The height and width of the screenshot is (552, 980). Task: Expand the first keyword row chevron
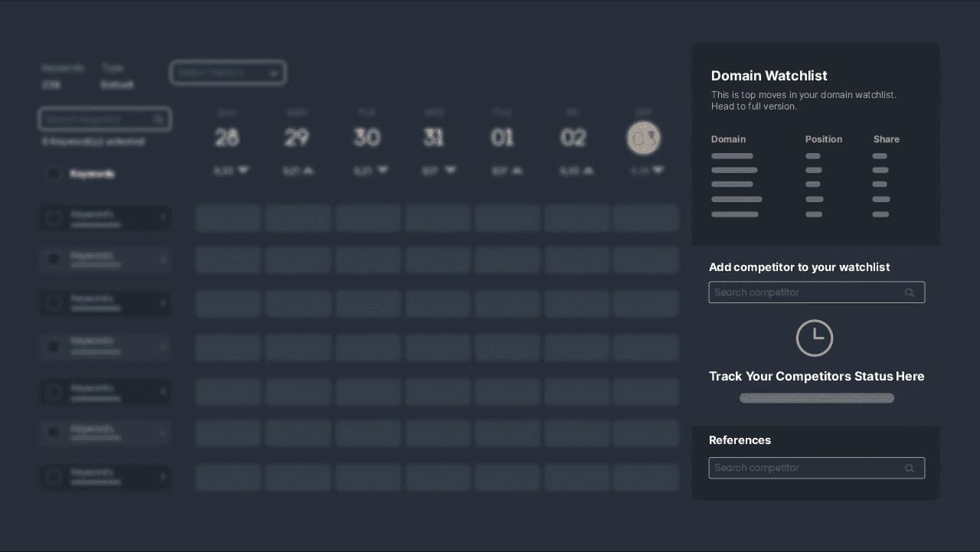pos(163,219)
